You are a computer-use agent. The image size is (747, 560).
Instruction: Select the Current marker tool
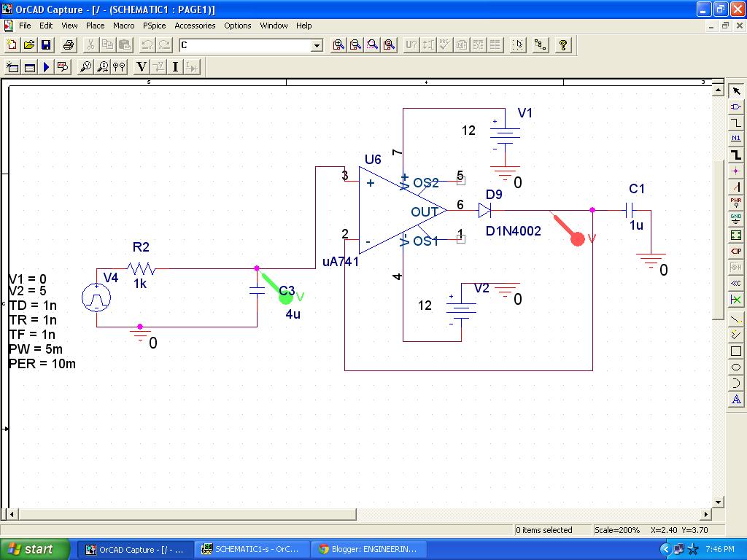[x=174, y=66]
